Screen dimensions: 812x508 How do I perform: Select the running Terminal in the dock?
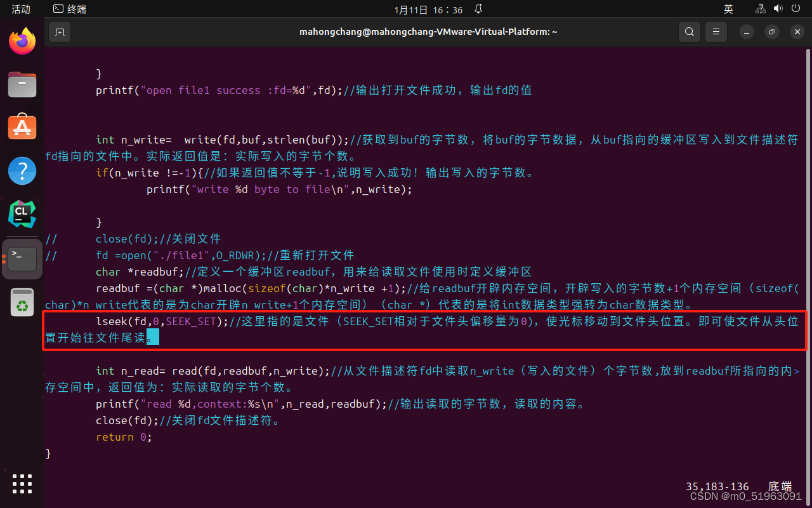point(22,258)
